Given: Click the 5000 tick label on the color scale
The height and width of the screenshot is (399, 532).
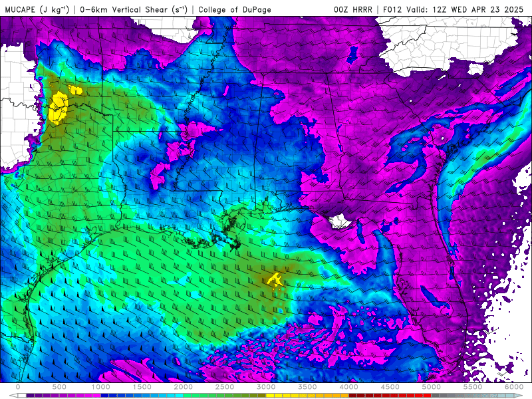Looking at the screenshot, I should [432, 386].
